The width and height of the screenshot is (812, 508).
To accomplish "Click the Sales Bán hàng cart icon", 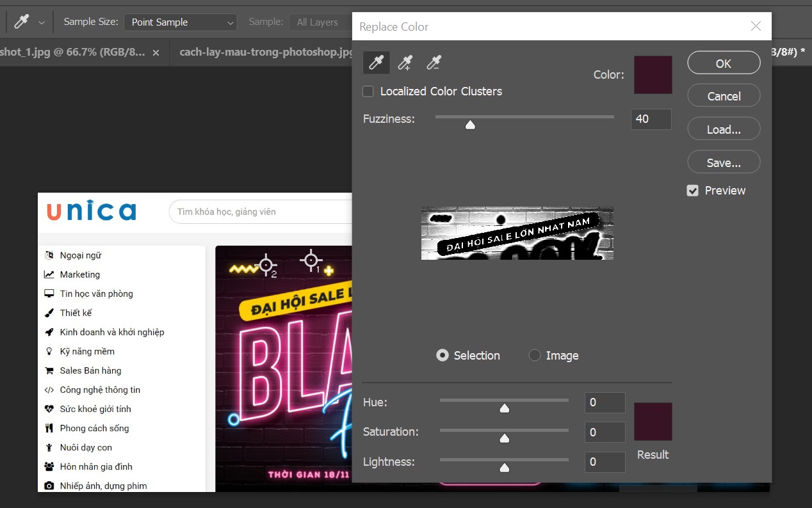I will pos(49,370).
